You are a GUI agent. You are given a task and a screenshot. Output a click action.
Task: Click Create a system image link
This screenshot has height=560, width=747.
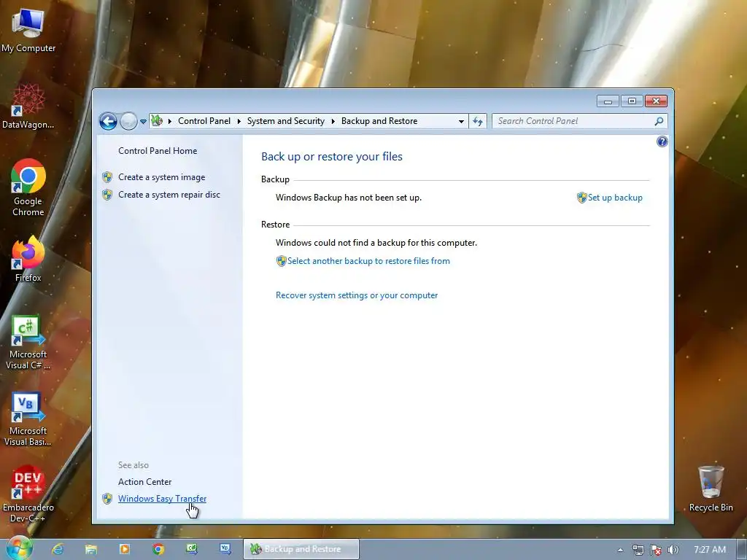[161, 177]
